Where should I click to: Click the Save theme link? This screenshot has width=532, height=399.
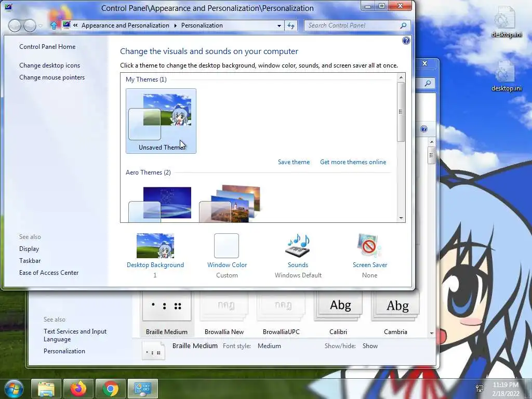click(294, 162)
